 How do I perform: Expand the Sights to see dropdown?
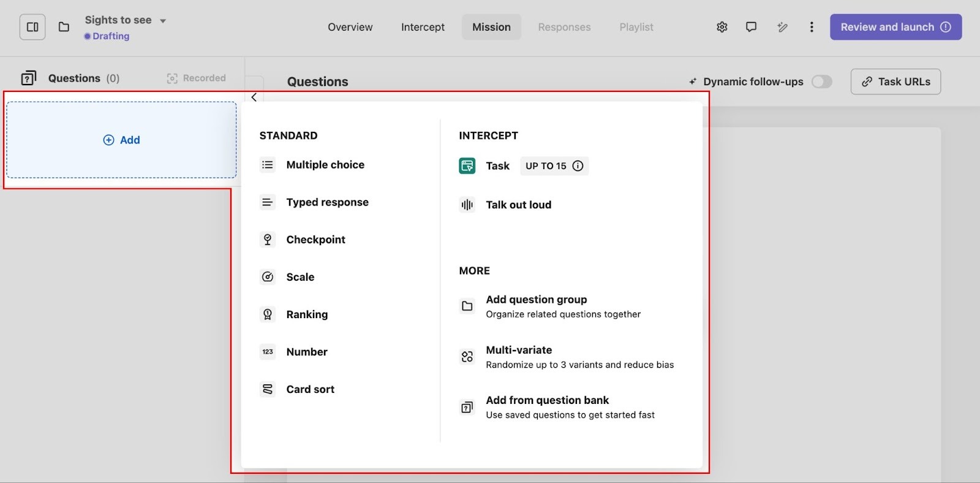click(162, 21)
